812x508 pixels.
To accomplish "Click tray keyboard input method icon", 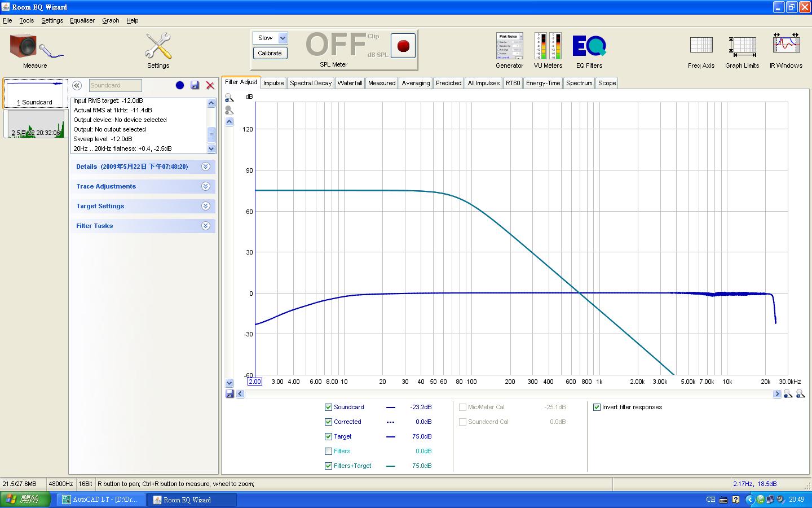I will pyautogui.click(x=723, y=500).
